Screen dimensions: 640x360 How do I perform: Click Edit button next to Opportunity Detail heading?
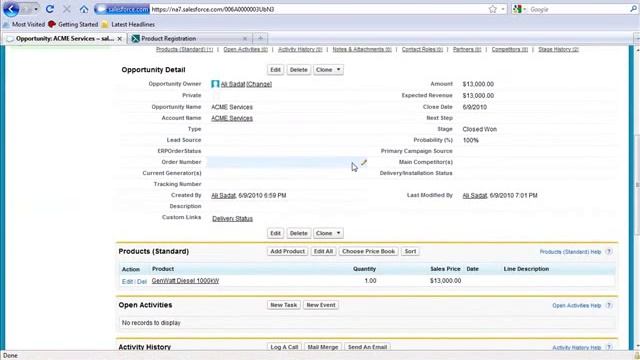(x=276, y=70)
